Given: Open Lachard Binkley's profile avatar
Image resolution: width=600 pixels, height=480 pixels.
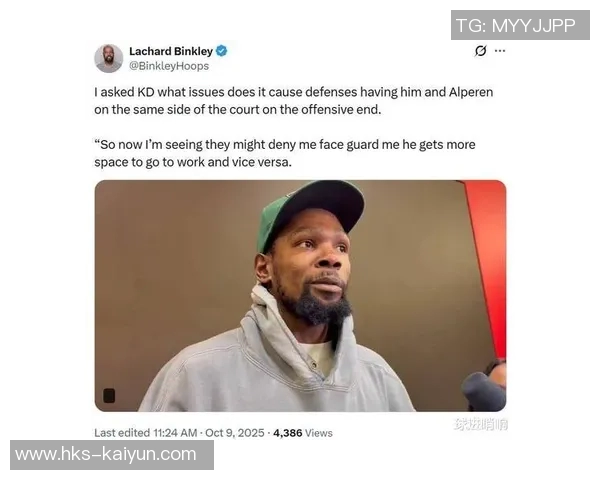Looking at the screenshot, I should tap(109, 58).
